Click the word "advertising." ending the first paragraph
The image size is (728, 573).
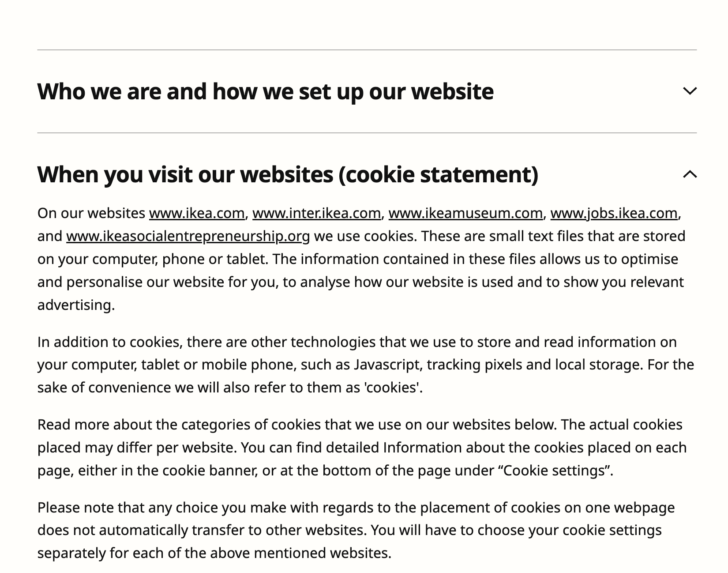[x=76, y=305]
